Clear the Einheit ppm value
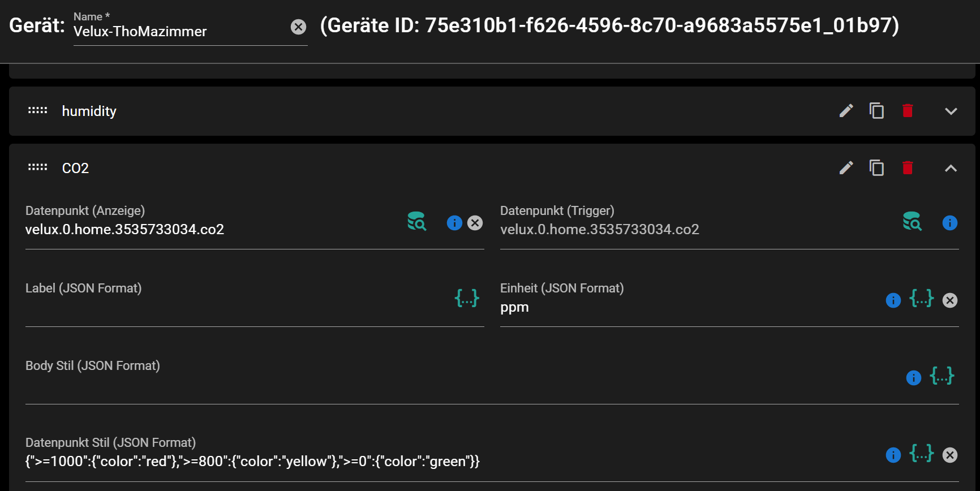This screenshot has width=980, height=491. 949,300
